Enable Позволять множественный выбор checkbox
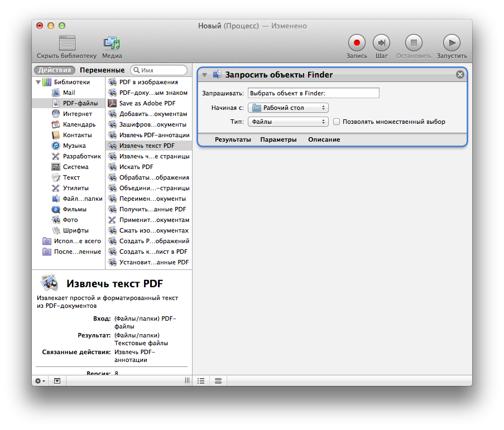The height and width of the screenshot is (430, 504). (337, 122)
